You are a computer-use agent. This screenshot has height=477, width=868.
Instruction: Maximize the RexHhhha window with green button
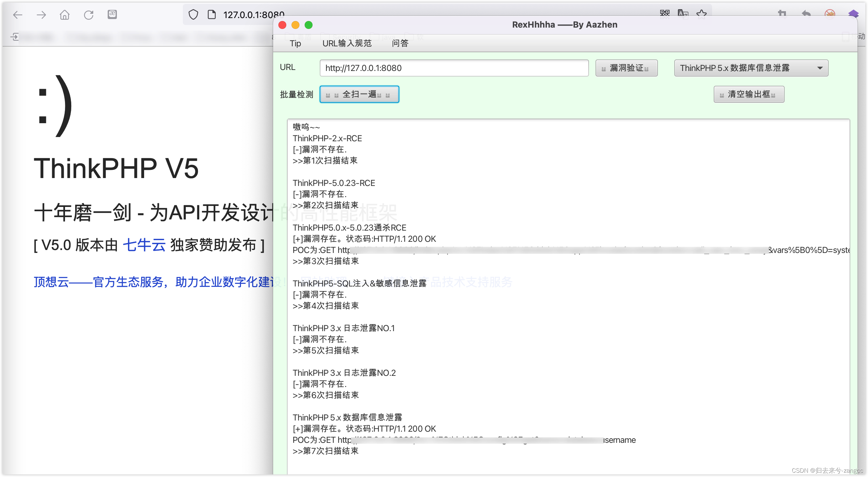(x=309, y=25)
